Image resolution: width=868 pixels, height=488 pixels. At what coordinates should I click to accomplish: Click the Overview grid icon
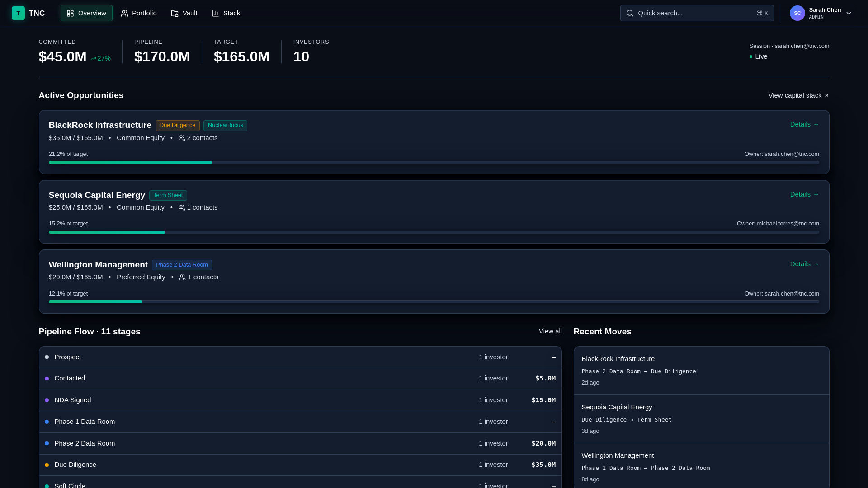70,14
